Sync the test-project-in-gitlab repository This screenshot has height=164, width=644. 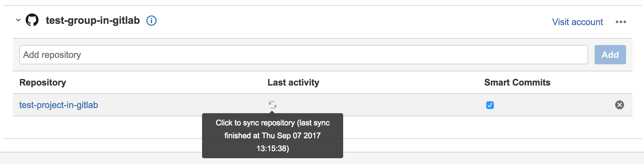point(272,105)
